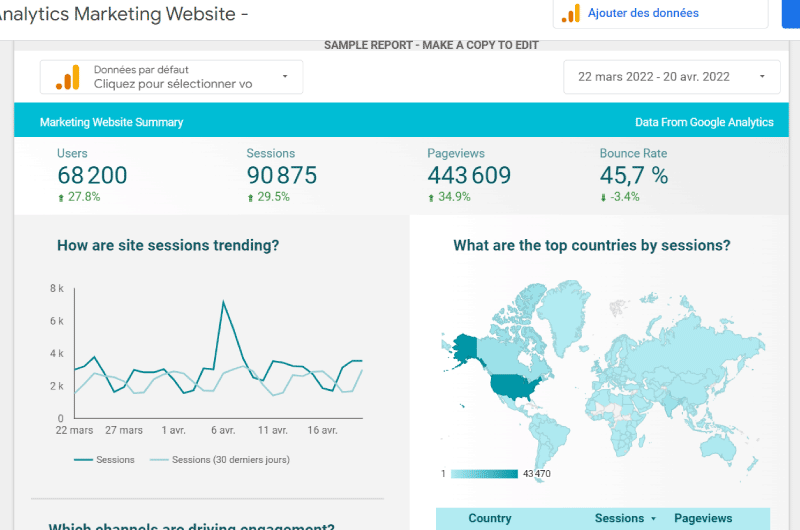Select the Users scorecard value 68 200
This screenshot has width=800, height=530.
pos(92,175)
